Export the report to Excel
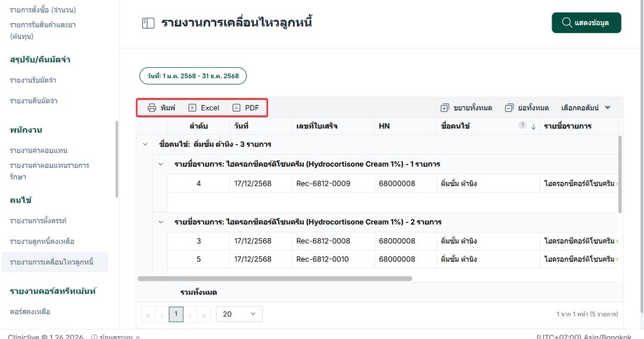644x339 pixels. click(204, 108)
